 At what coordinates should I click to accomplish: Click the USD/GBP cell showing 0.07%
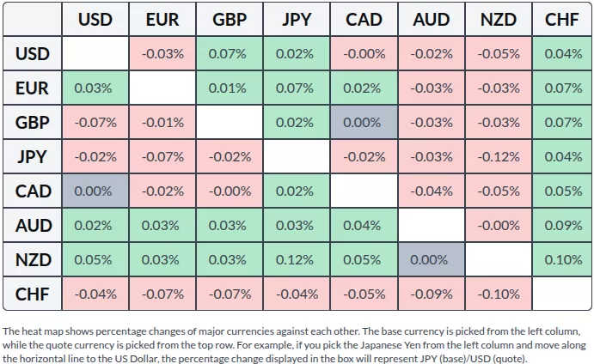click(x=230, y=53)
